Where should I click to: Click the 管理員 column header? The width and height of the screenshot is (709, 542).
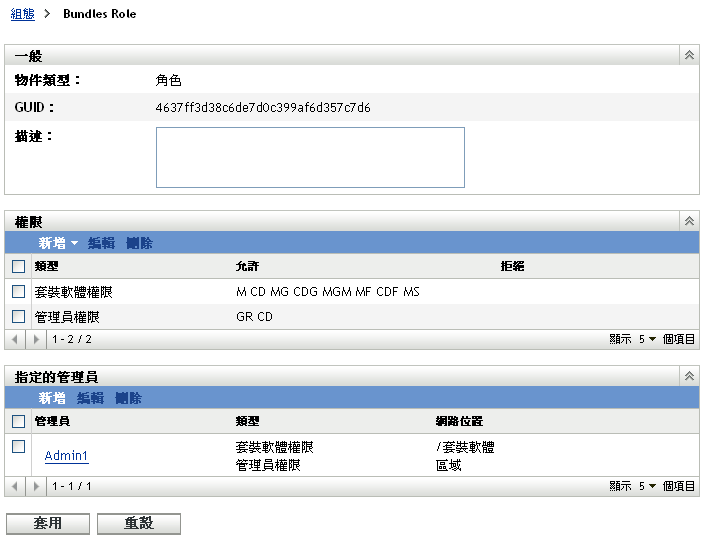coord(52,421)
